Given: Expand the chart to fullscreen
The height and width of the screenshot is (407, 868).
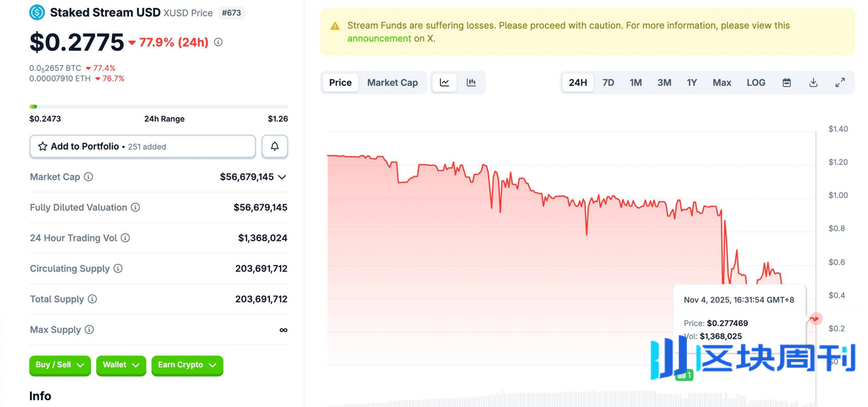Looking at the screenshot, I should (840, 82).
